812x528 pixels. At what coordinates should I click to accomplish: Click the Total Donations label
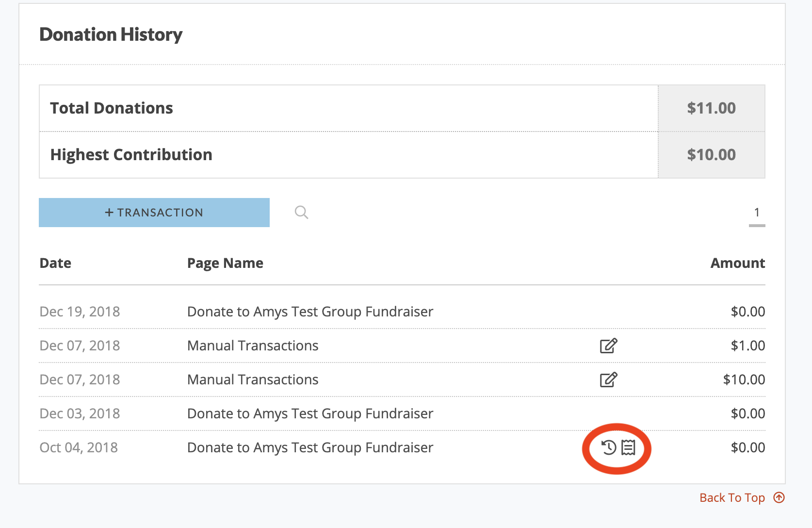(112, 108)
